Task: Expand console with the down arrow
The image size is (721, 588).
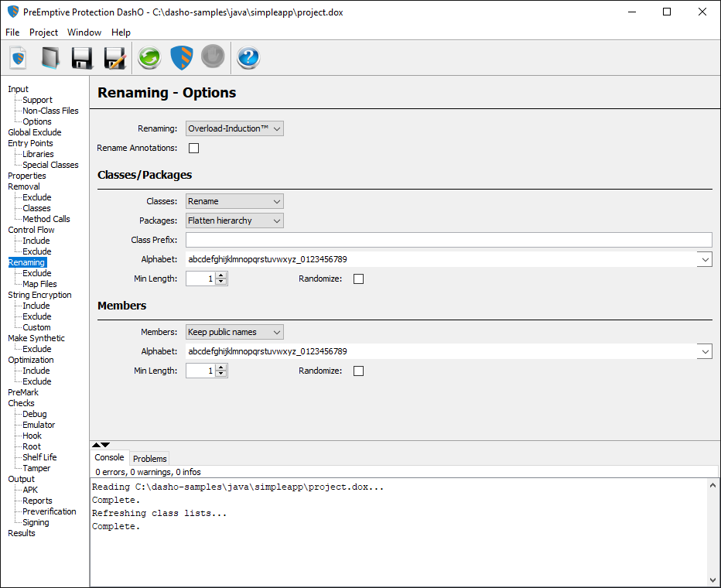Action: pos(105,445)
